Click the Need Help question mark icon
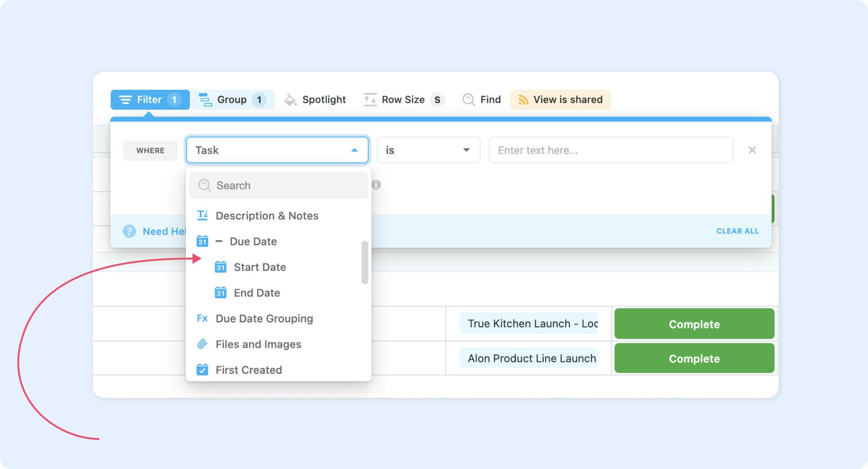This screenshot has width=868, height=469. tap(129, 231)
